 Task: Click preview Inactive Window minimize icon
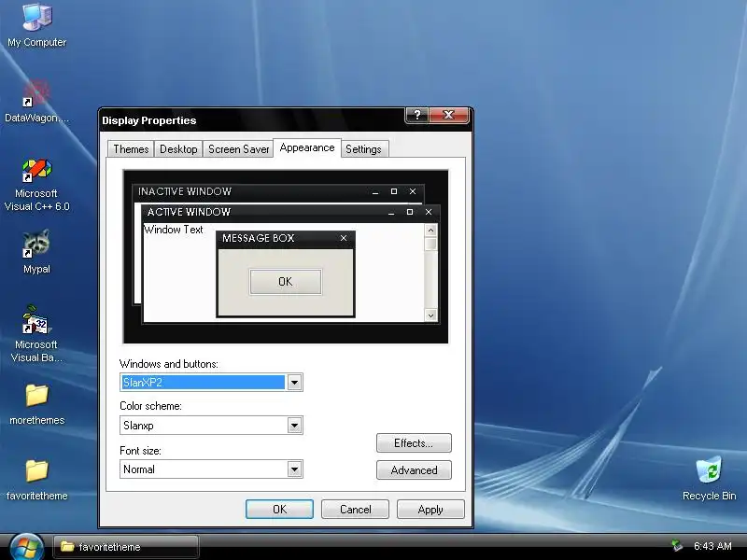375,192
